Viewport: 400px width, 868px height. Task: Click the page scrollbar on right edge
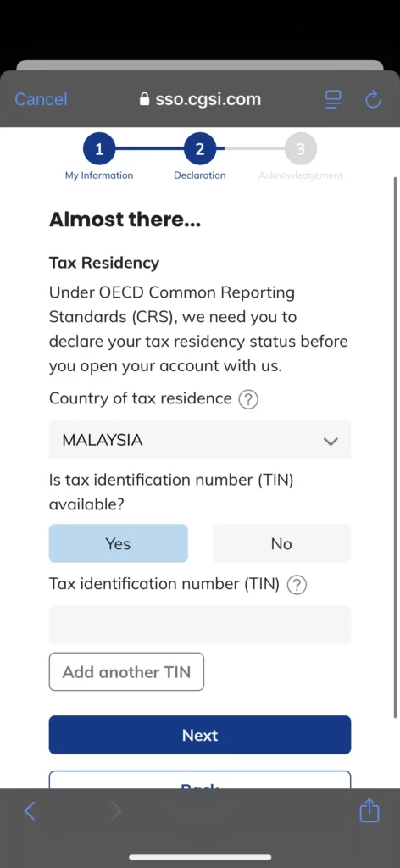[x=395, y=448]
